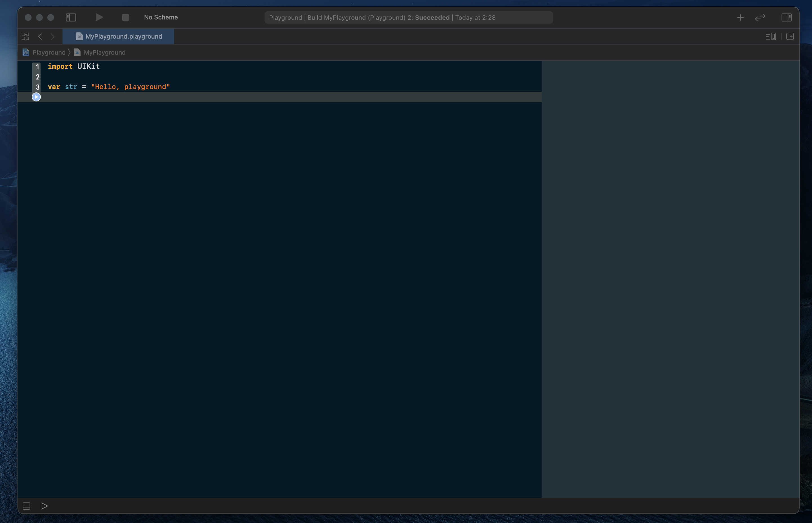Open editor options lines icon
This screenshot has width=812, height=523.
(x=770, y=36)
